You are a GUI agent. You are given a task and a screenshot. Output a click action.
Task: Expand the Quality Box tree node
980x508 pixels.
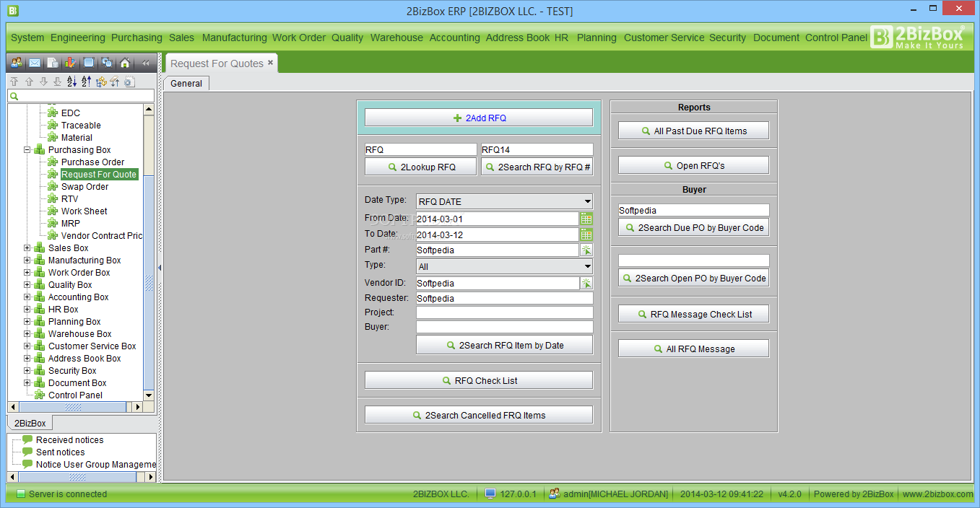(27, 285)
